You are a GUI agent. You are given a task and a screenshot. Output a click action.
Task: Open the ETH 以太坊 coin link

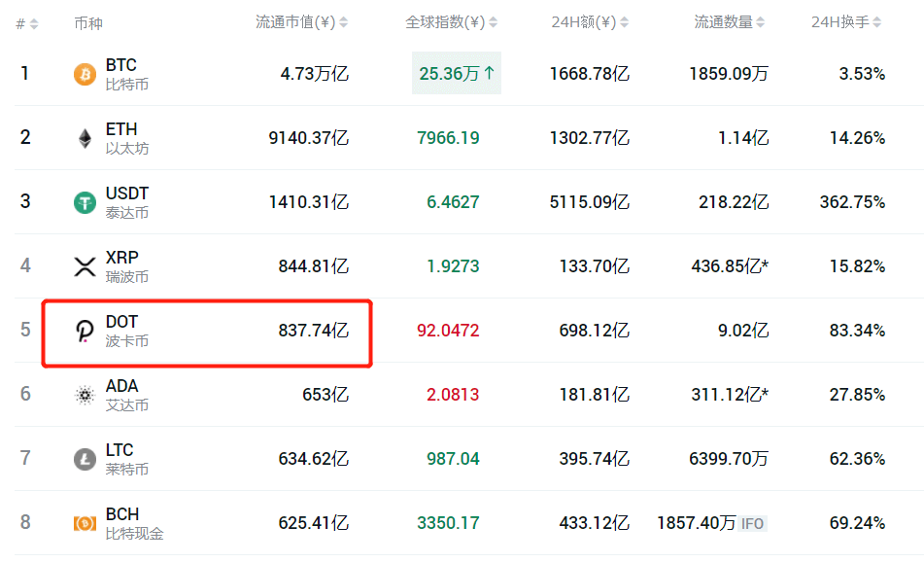click(126, 139)
